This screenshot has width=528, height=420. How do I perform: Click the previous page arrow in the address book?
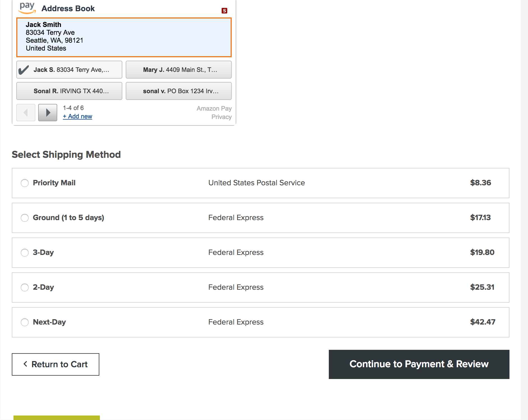26,112
